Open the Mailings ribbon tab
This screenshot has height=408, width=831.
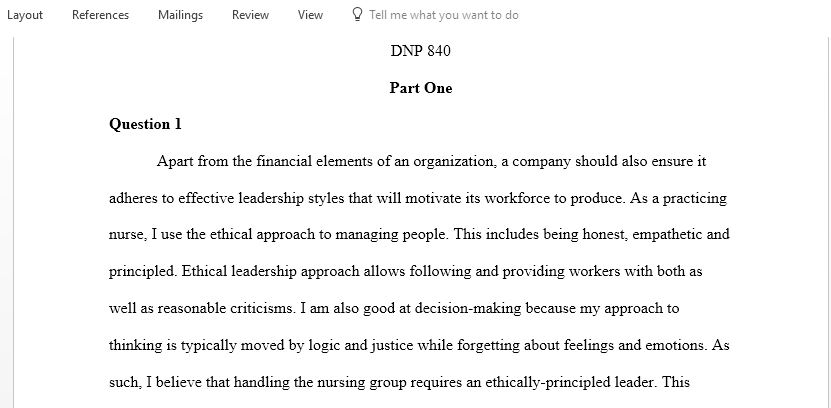pos(180,15)
